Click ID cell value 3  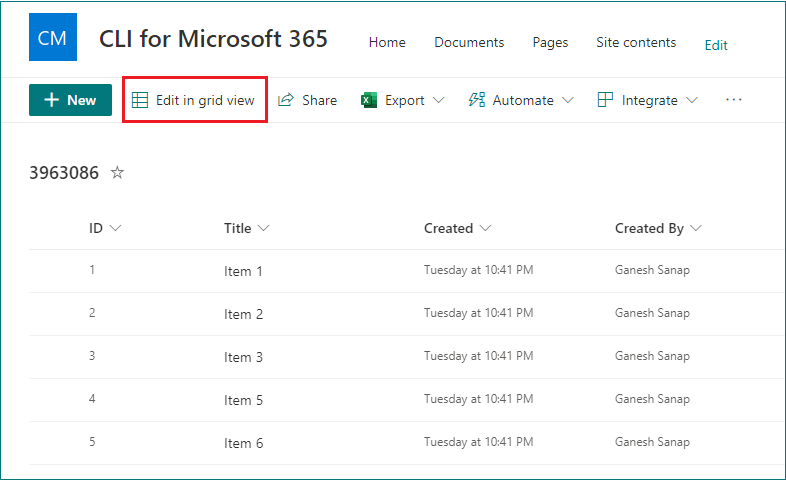coord(92,356)
